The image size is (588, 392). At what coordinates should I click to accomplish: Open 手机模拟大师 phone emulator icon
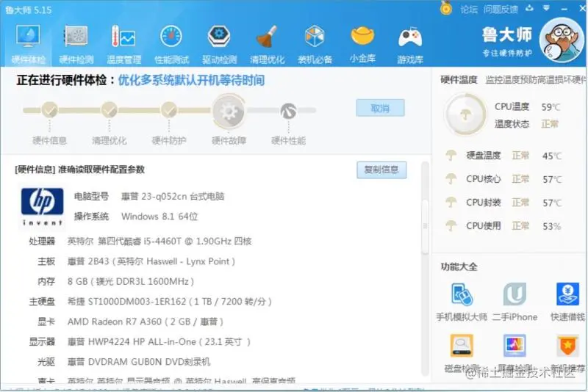pyautogui.click(x=462, y=294)
